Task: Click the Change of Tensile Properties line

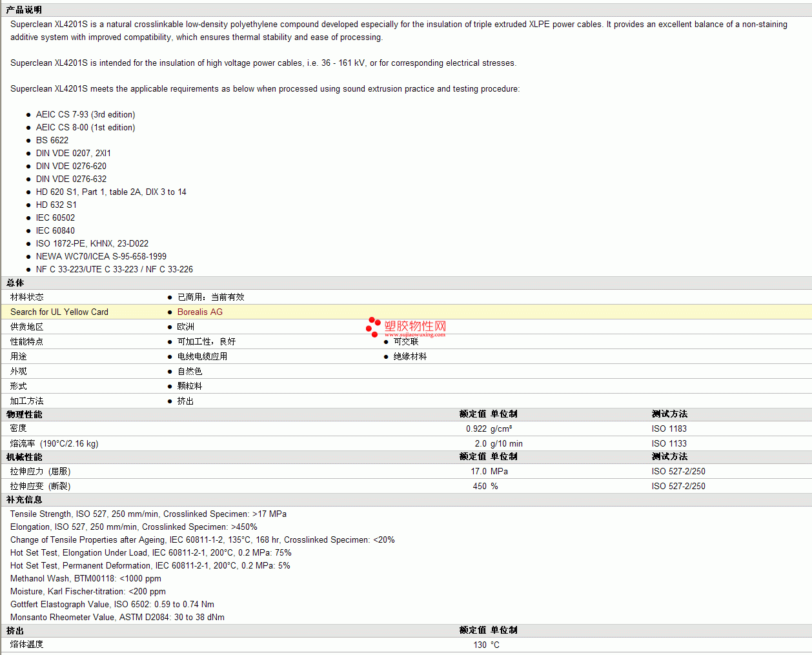Action: (x=203, y=539)
